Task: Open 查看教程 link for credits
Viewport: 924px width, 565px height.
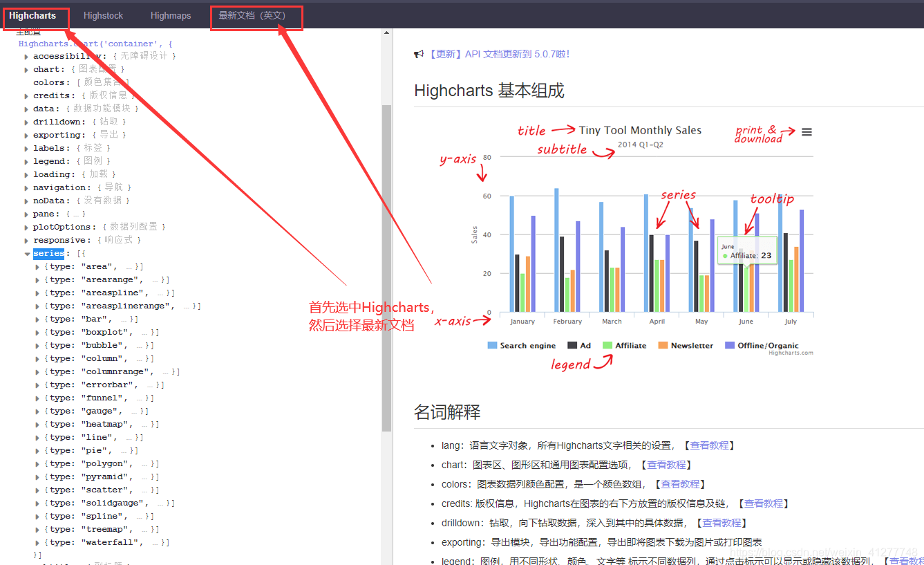Action: pyautogui.click(x=763, y=503)
